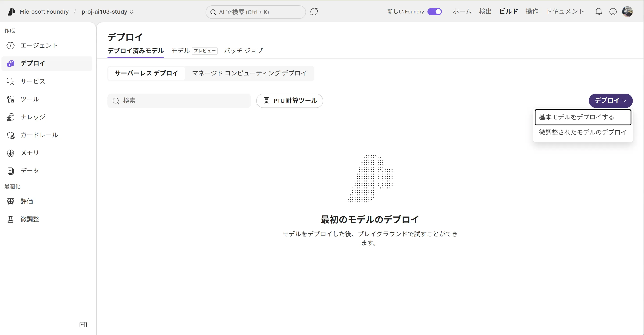Go to ホーム in top navigation

point(462,11)
